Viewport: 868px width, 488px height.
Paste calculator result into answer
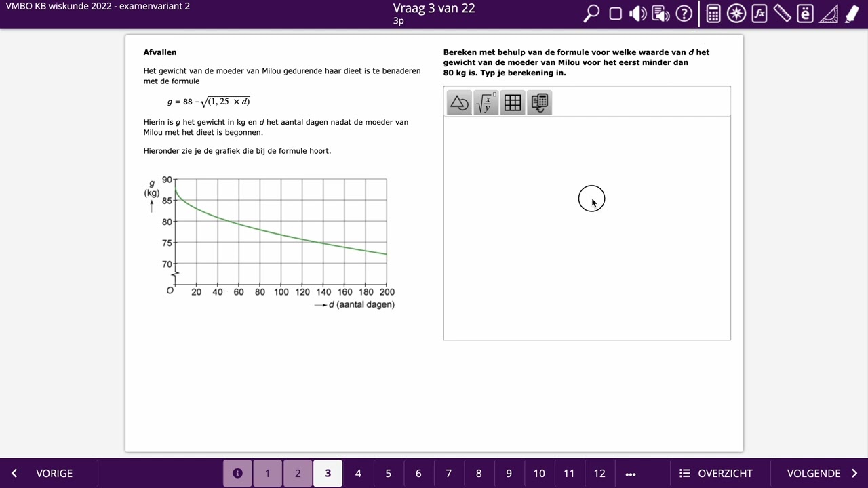(x=539, y=102)
